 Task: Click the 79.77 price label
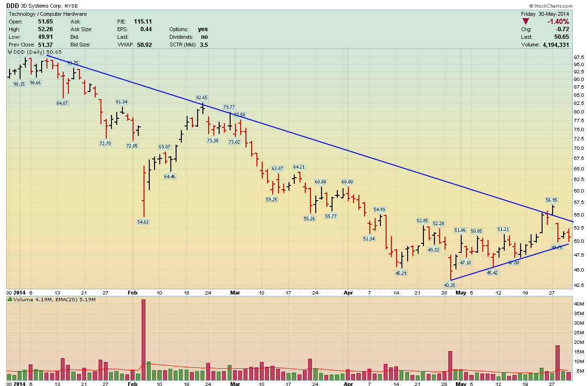[x=229, y=107]
